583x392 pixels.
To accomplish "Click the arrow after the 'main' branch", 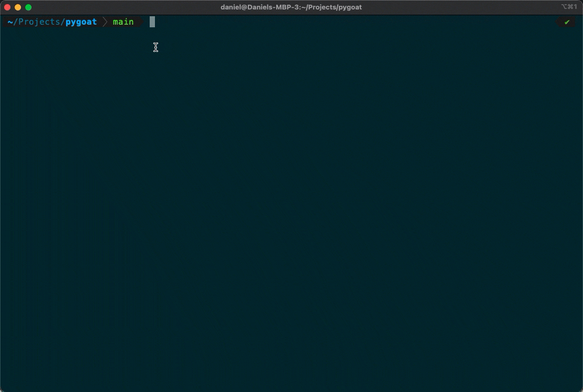I will pyautogui.click(x=140, y=22).
